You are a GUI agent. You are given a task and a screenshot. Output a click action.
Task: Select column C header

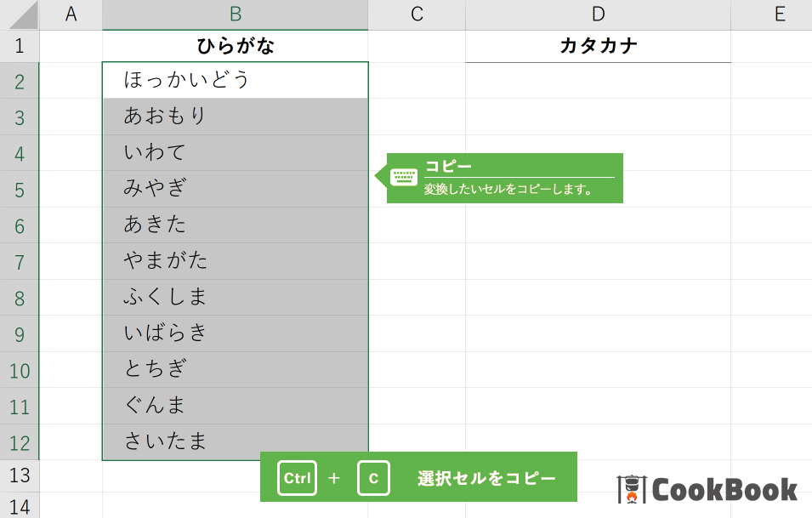[x=417, y=14]
